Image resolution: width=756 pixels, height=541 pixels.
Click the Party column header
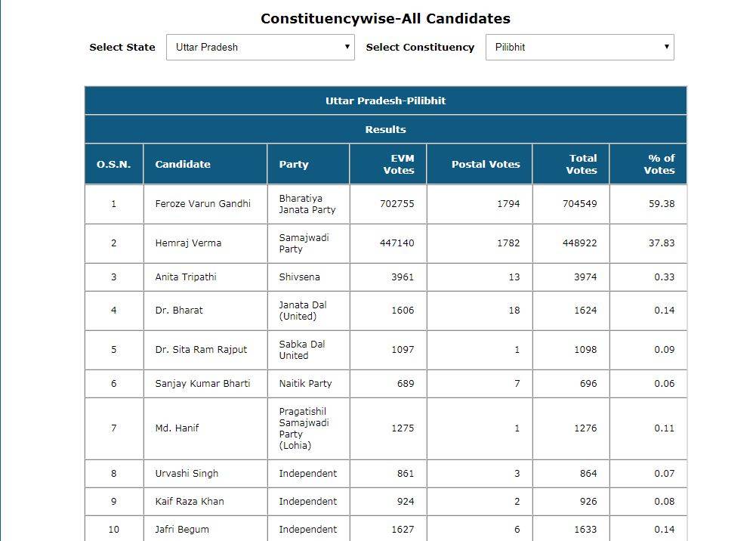pyautogui.click(x=294, y=164)
